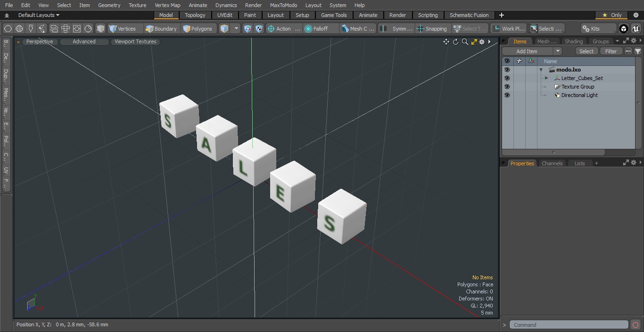Open the selection mode dropdown arrow after Polygons
Screen dimensions: 644x332
237,29
